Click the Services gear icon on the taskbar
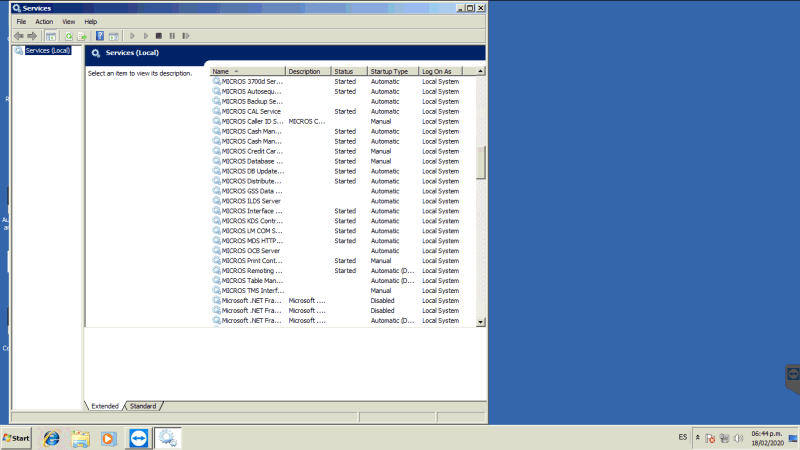Screen dimensions: 800x450 [x=167, y=438]
